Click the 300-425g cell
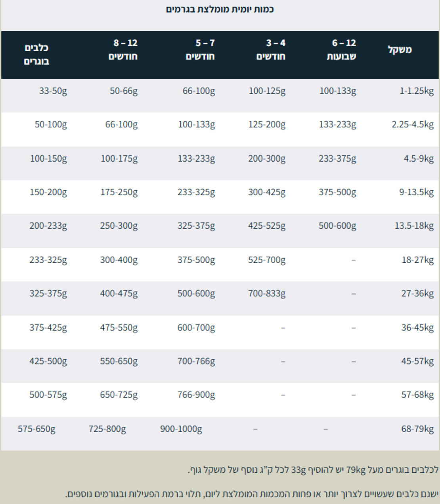The width and height of the screenshot is (440, 504). (267, 193)
